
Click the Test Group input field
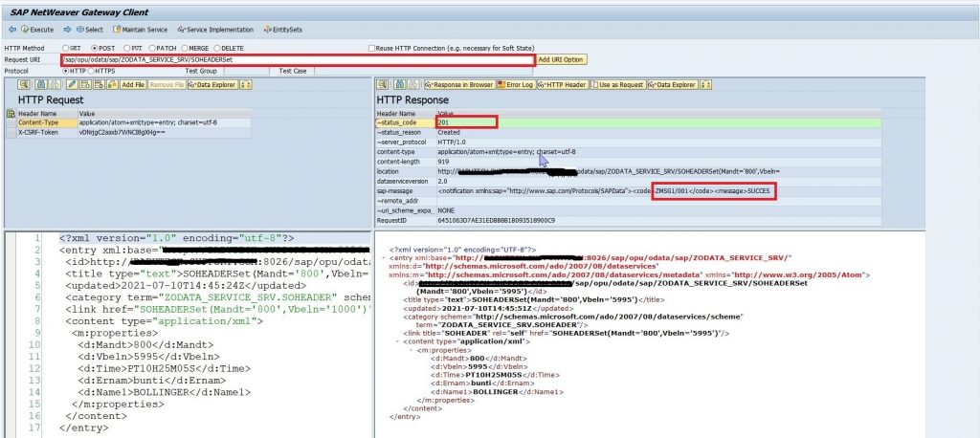(x=246, y=71)
